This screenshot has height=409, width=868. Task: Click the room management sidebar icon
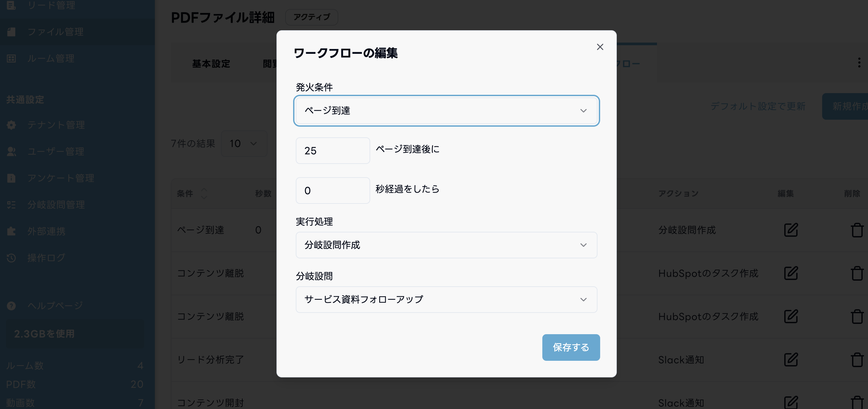pos(11,58)
